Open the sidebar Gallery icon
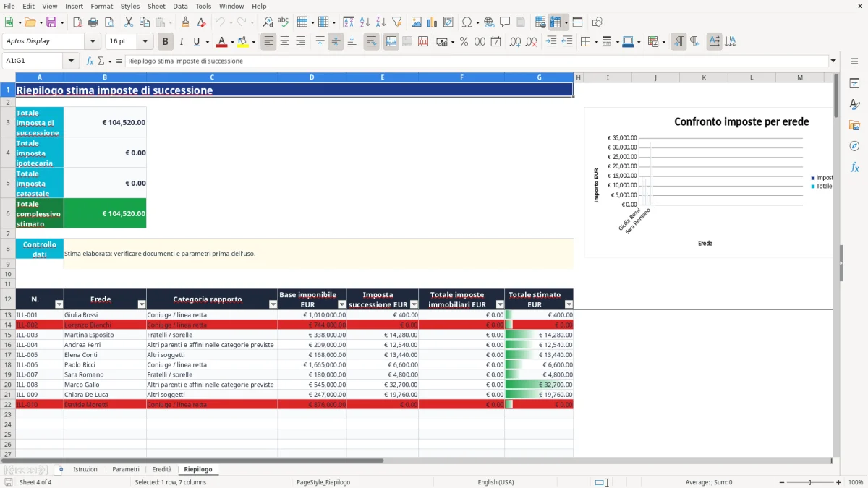The image size is (868, 488). point(854,125)
